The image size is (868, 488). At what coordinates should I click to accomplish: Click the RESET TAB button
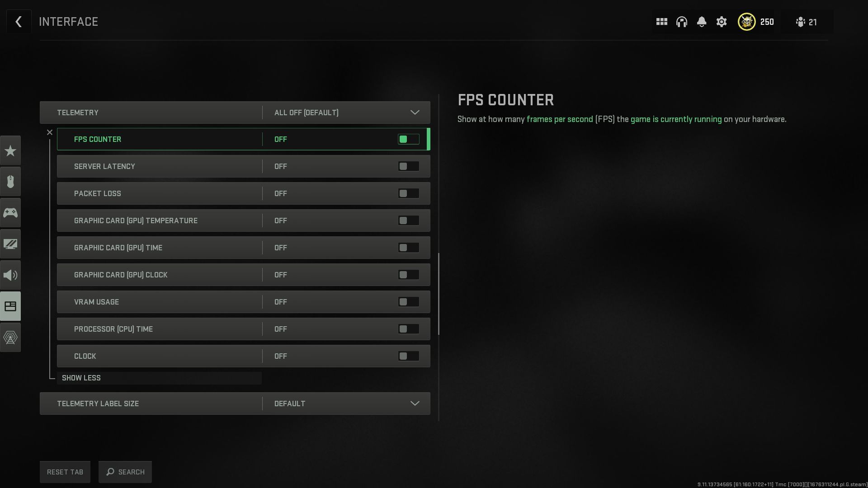(x=65, y=472)
